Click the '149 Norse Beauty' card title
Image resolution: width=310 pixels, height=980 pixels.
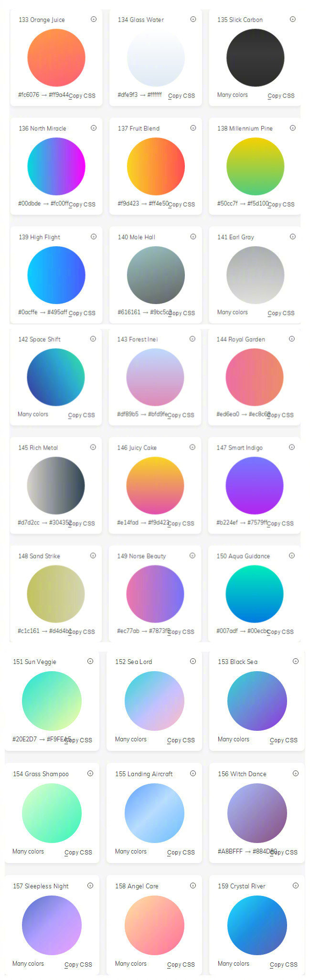click(141, 556)
